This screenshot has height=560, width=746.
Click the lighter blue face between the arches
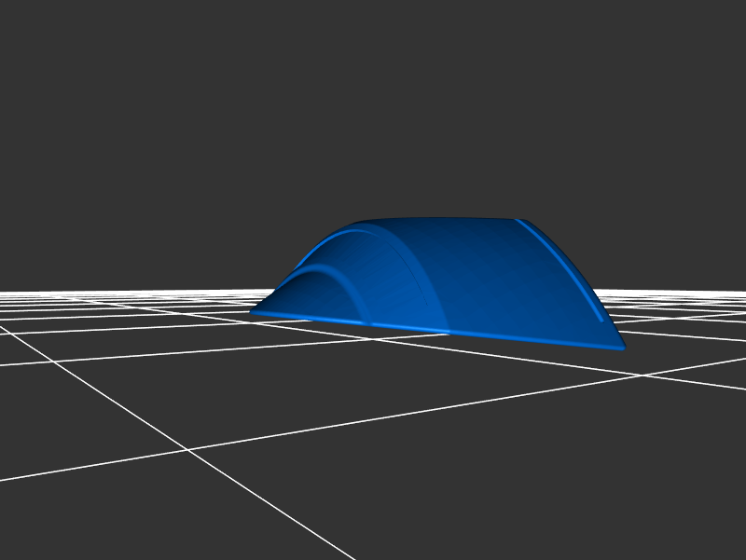[373, 280]
